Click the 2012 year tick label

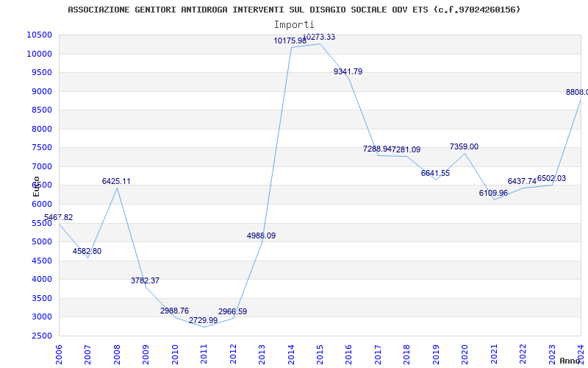coord(233,355)
